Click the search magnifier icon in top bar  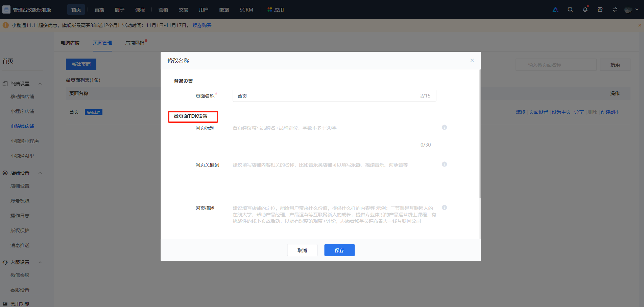coord(570,9)
